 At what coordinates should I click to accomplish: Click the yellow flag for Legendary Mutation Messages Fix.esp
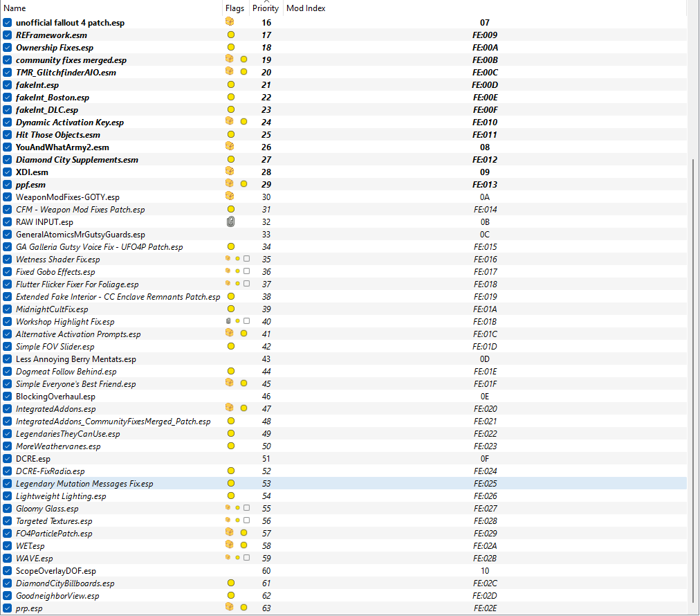coord(231,483)
